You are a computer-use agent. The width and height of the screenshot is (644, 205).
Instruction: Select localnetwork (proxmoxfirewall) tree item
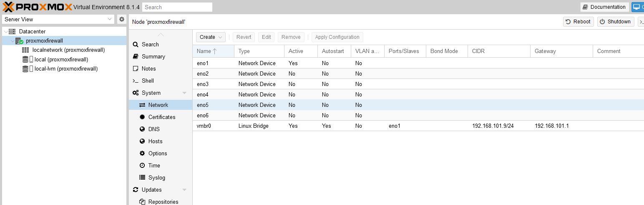tap(68, 50)
